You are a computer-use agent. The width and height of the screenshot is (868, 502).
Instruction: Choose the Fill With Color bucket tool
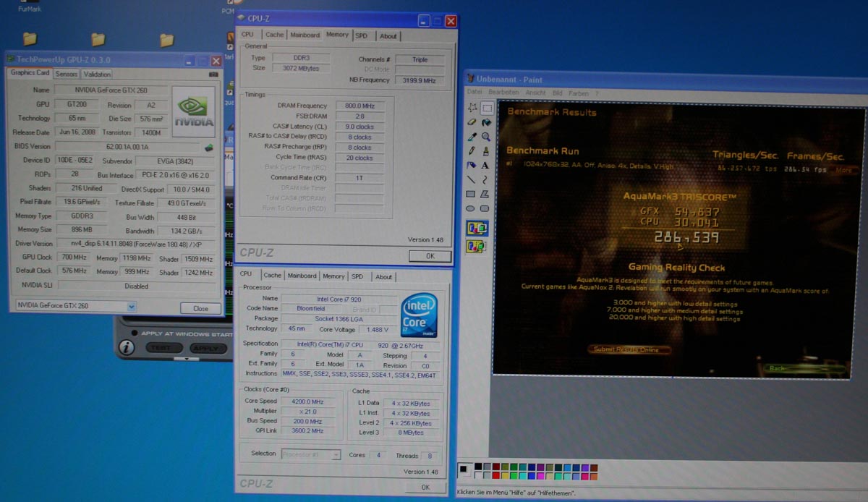tap(486, 122)
